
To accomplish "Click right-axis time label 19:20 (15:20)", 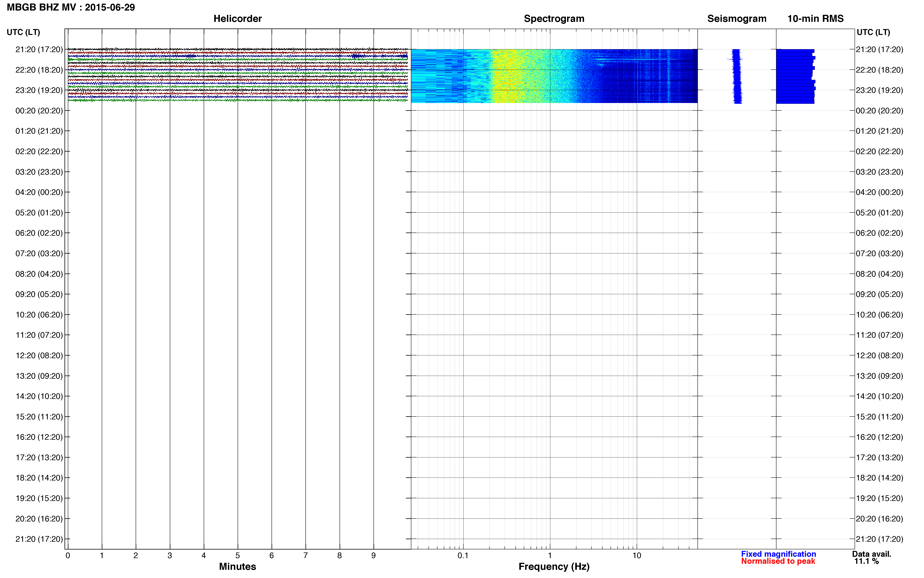I will point(879,498).
